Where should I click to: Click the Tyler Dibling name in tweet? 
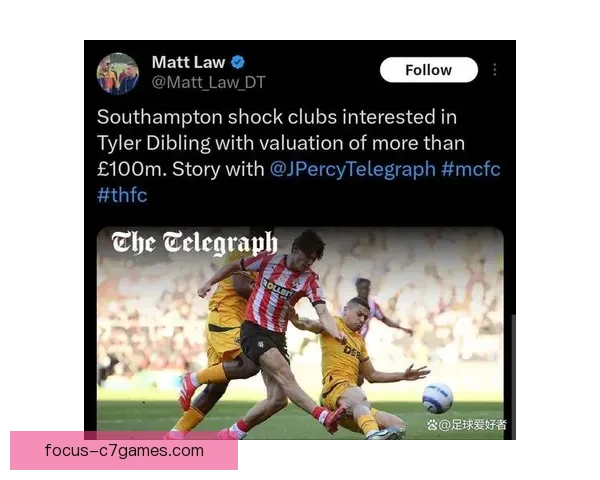(154, 143)
